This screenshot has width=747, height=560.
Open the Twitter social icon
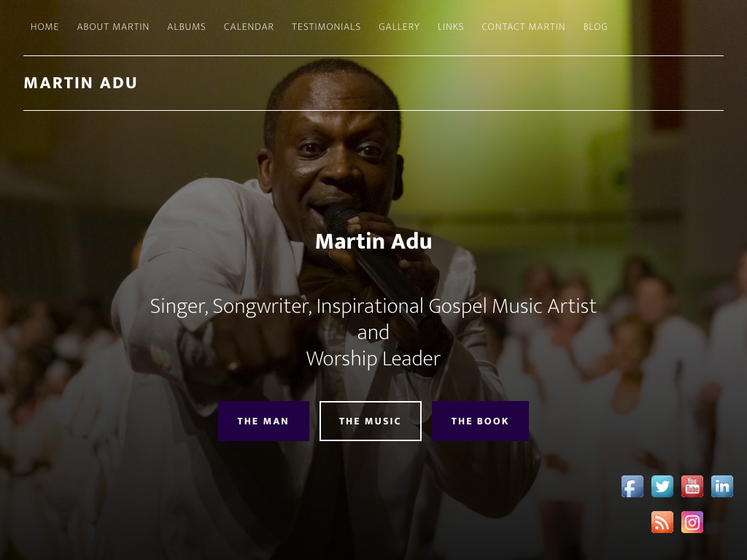point(662,486)
